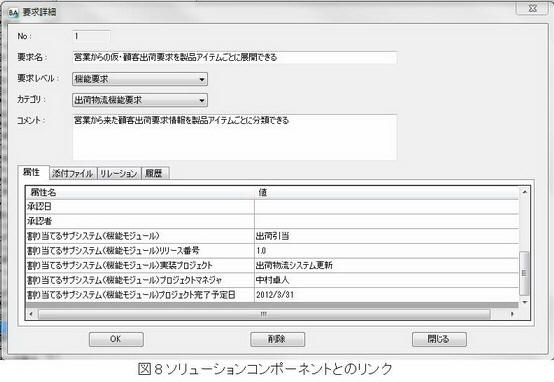Click the release number value 1.0
Viewport: 554px width, 382px height.
point(387,251)
